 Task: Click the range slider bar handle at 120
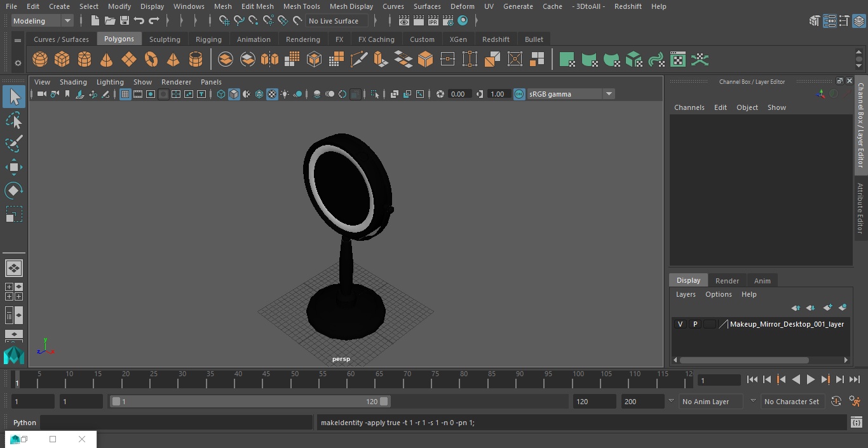[384, 402]
